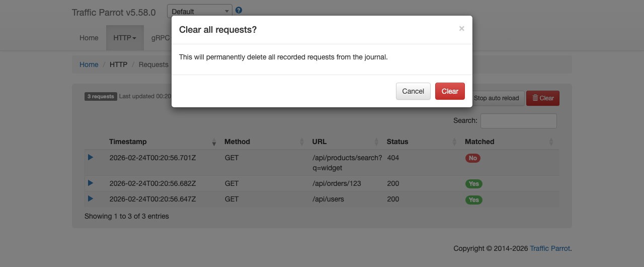Image resolution: width=644 pixels, height=267 pixels.
Task: Sort by Matched column arrows
Action: tap(551, 142)
